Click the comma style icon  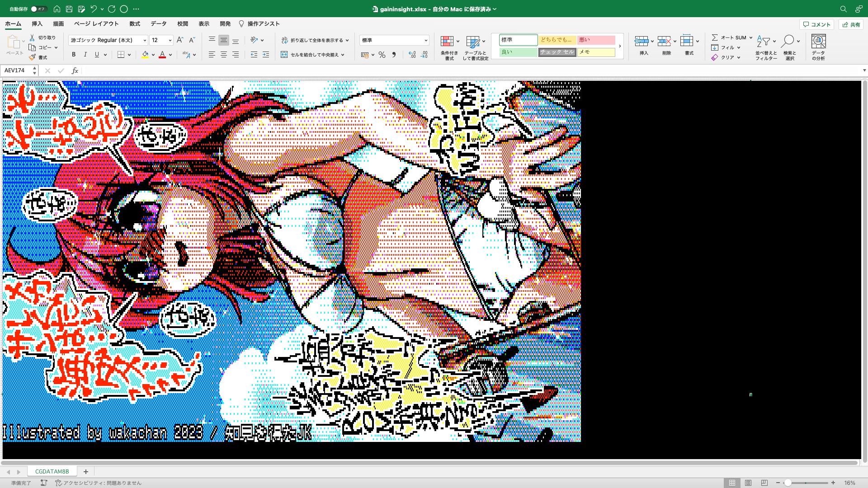394,55
